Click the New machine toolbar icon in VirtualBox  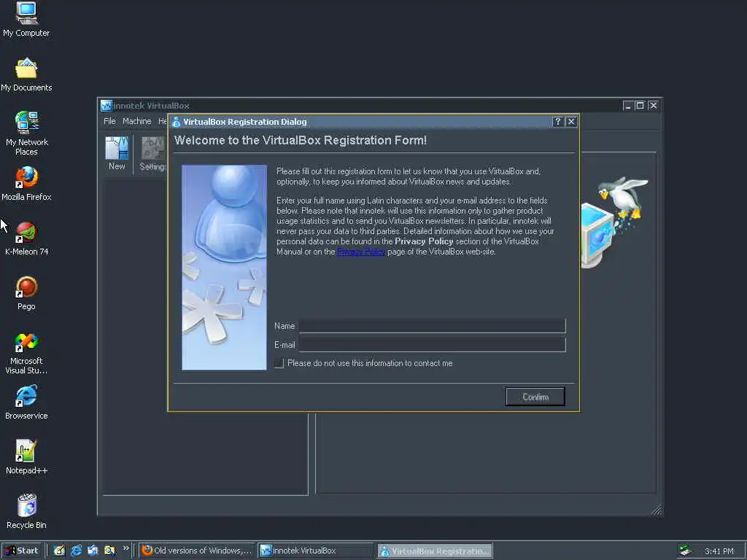coord(117,153)
